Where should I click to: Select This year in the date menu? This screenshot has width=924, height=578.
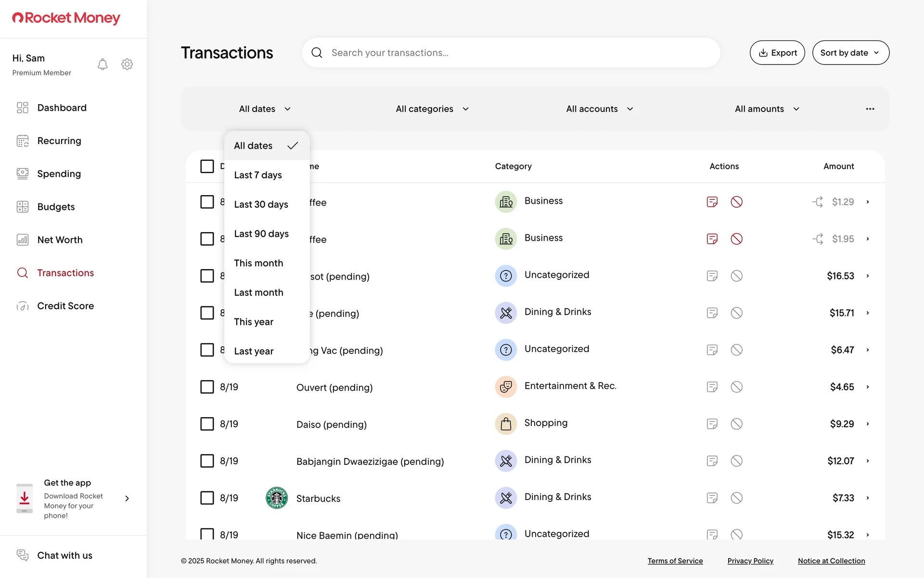coord(254,322)
